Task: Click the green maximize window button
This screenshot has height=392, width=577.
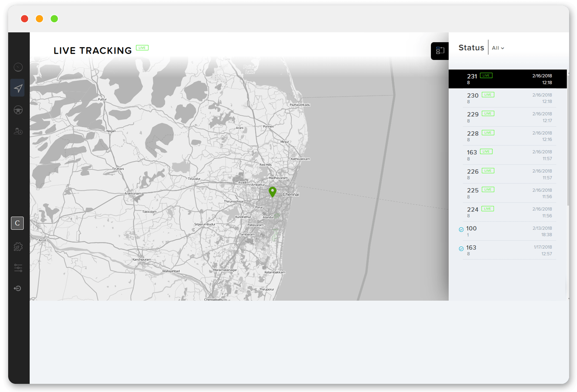Action: click(54, 19)
